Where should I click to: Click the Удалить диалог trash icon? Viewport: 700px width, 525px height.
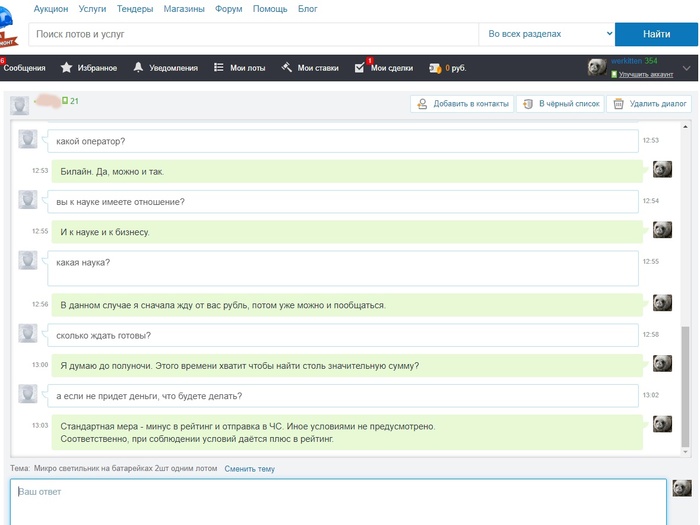click(619, 103)
